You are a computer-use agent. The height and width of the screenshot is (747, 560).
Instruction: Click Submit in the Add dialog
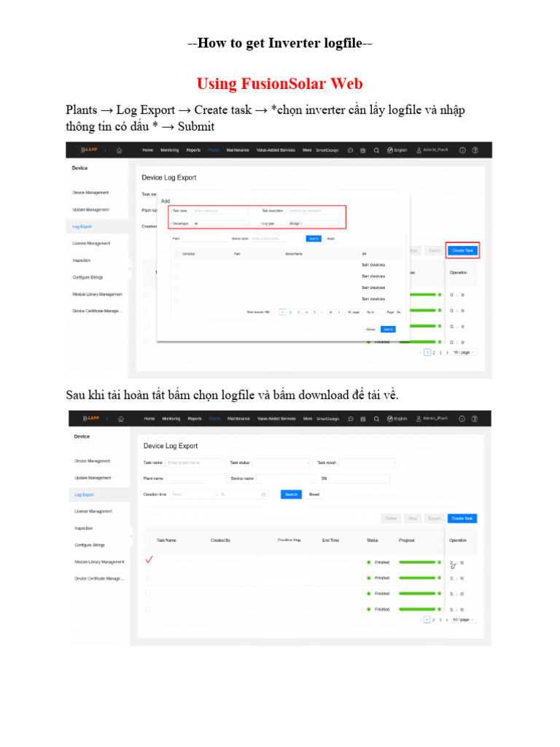click(x=388, y=329)
